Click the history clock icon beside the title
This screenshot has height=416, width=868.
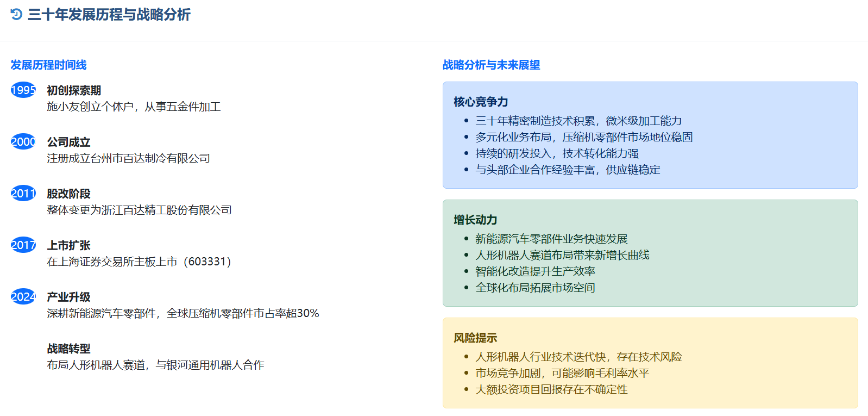tap(16, 15)
